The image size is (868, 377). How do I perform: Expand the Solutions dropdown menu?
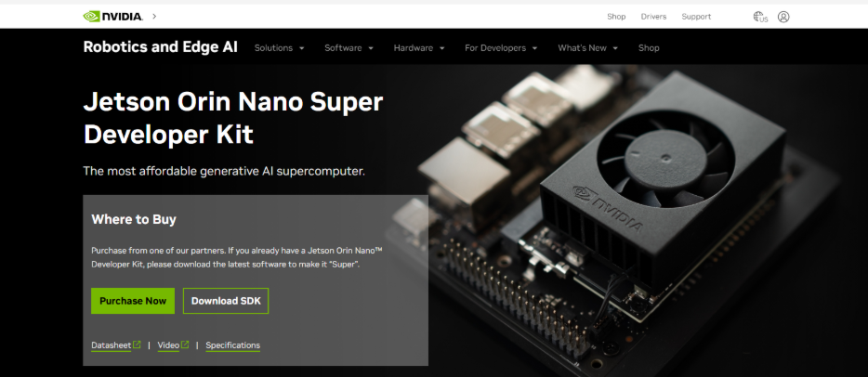(x=280, y=48)
